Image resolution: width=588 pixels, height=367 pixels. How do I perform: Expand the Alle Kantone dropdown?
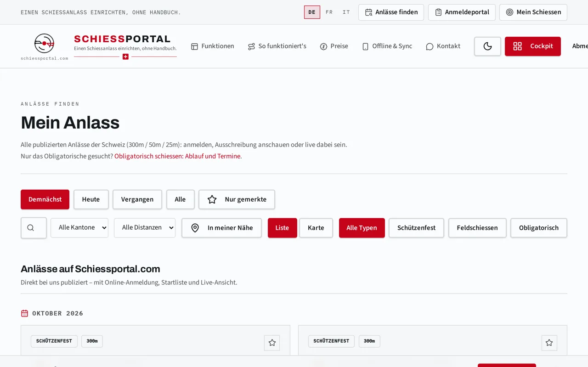pyautogui.click(x=79, y=228)
